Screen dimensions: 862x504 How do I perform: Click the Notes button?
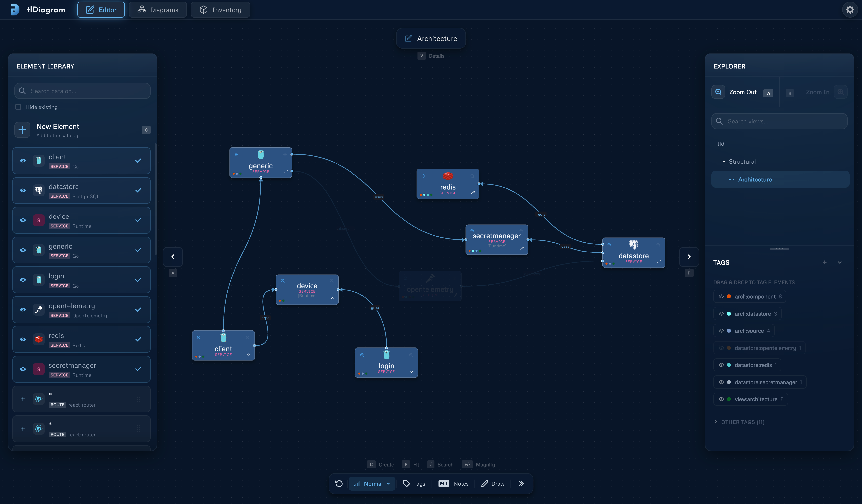454,483
